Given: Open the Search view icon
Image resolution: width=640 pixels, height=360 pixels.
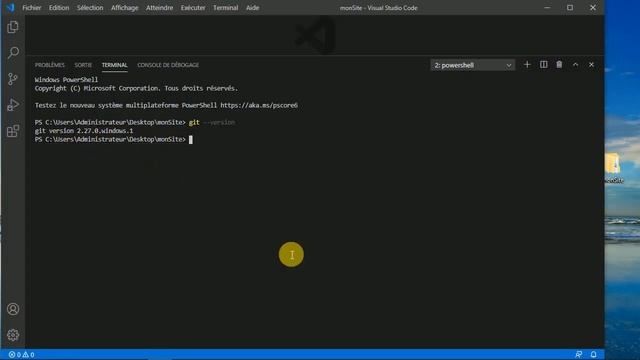Looking at the screenshot, I should coord(13,52).
